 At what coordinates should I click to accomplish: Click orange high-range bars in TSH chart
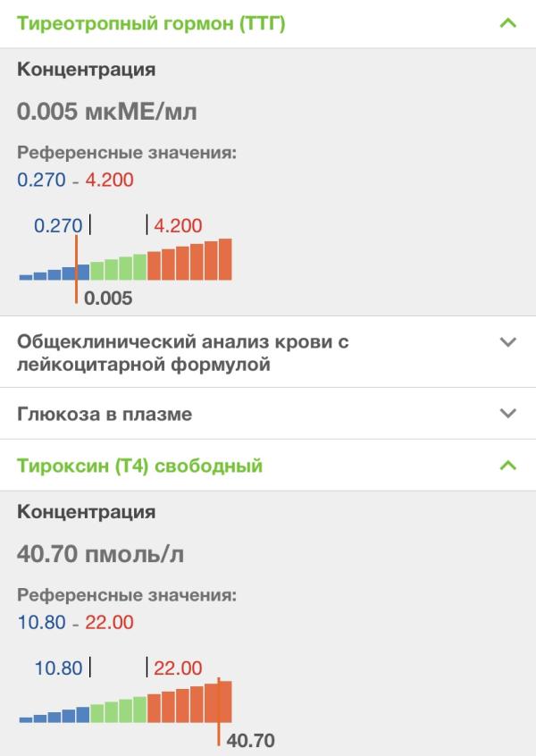point(190,259)
